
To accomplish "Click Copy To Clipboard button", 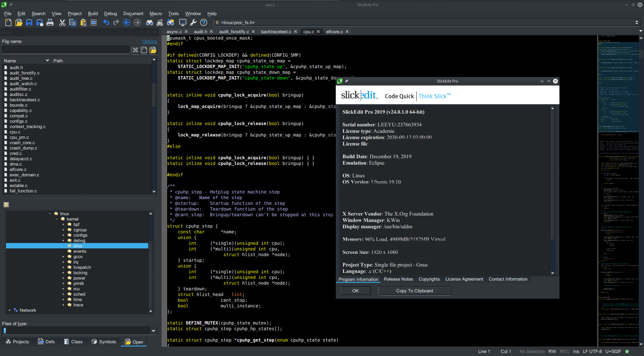I will (414, 291).
